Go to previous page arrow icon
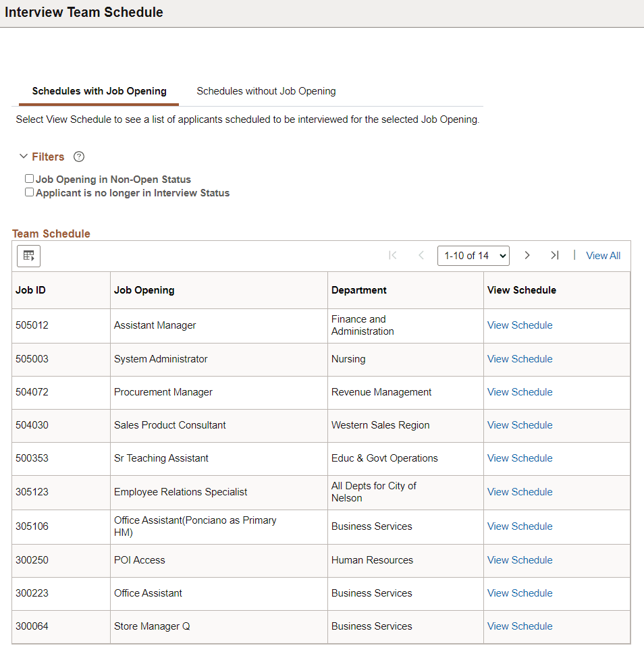This screenshot has width=644, height=658. [421, 255]
